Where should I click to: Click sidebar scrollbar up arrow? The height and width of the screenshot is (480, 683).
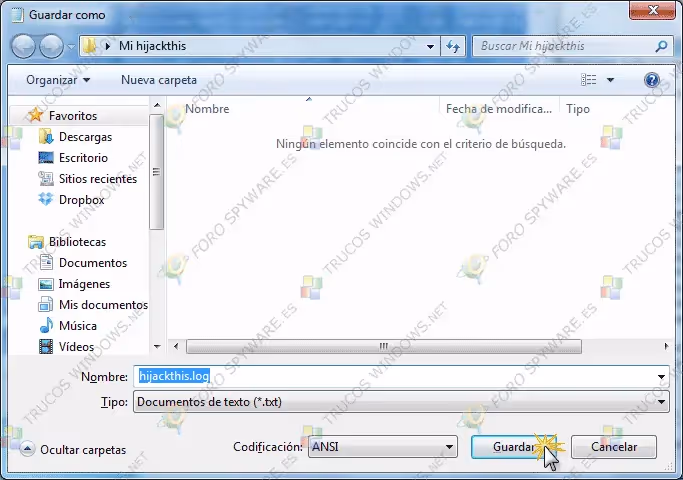[x=157, y=105]
